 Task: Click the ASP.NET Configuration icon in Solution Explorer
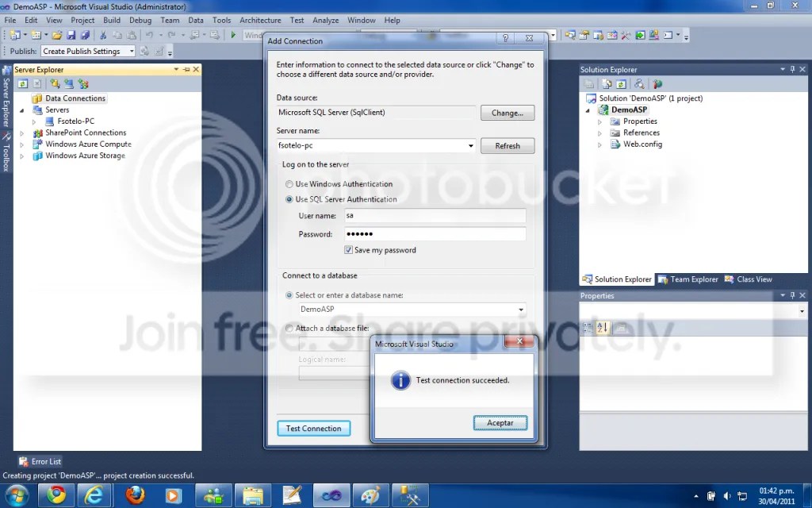click(x=657, y=83)
